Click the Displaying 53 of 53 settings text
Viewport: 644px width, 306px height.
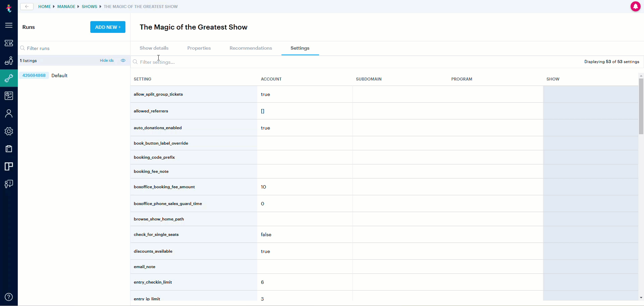click(x=611, y=62)
